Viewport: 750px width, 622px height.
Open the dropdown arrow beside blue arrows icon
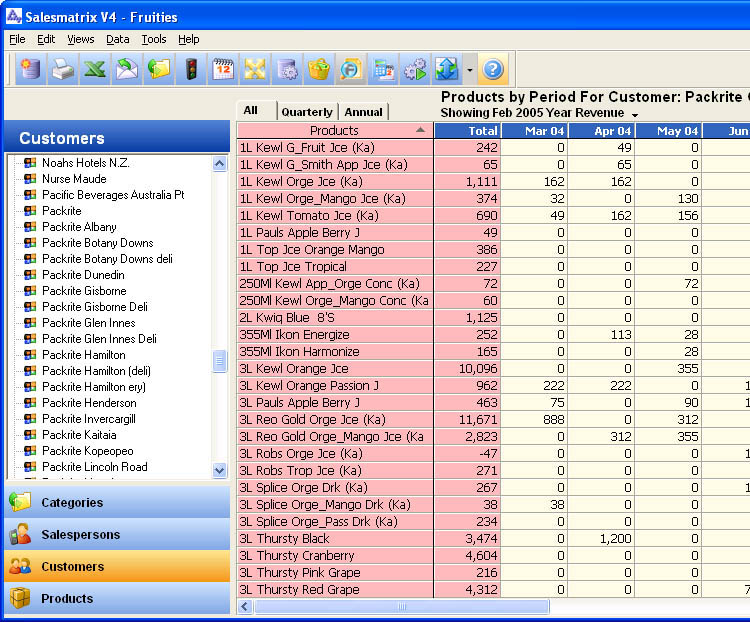470,70
